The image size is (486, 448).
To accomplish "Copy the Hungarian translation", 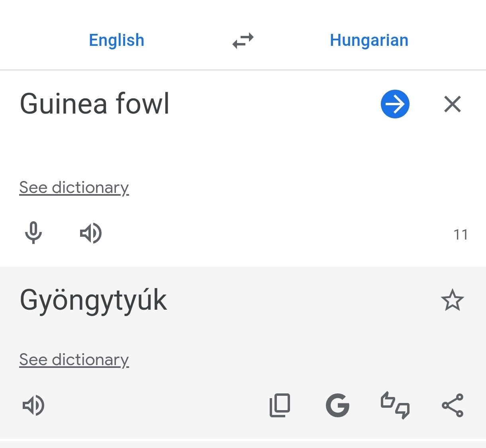I will 280,405.
